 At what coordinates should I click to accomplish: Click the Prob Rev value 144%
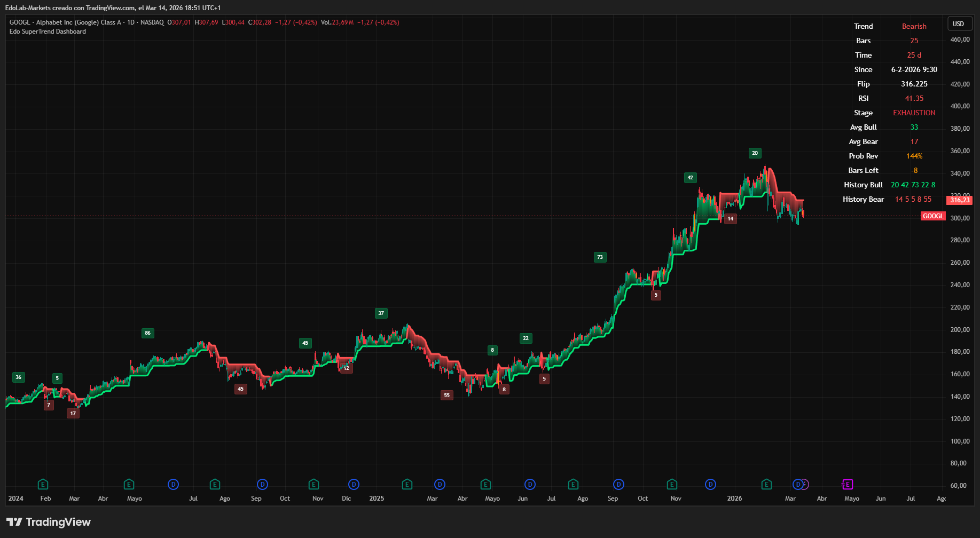click(x=914, y=156)
